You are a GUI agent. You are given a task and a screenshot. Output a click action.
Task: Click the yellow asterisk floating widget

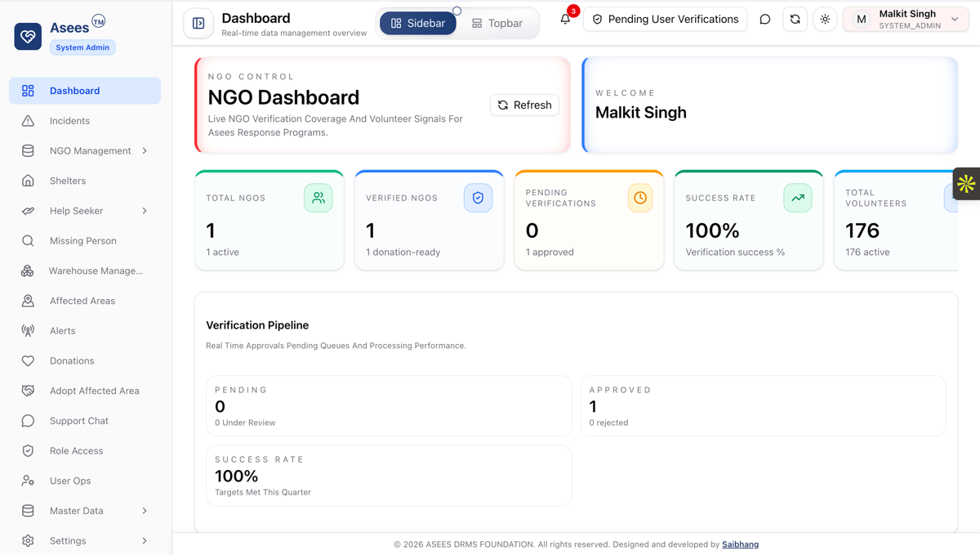tap(966, 184)
